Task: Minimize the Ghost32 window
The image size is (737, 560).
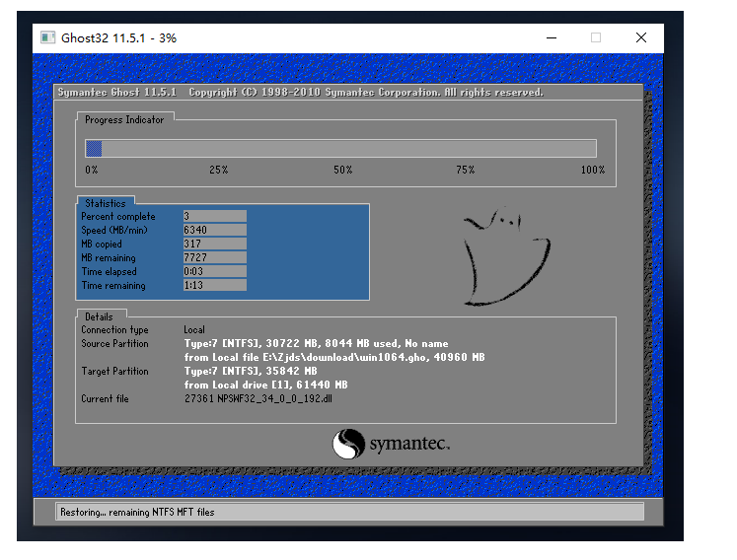Action: click(x=550, y=37)
